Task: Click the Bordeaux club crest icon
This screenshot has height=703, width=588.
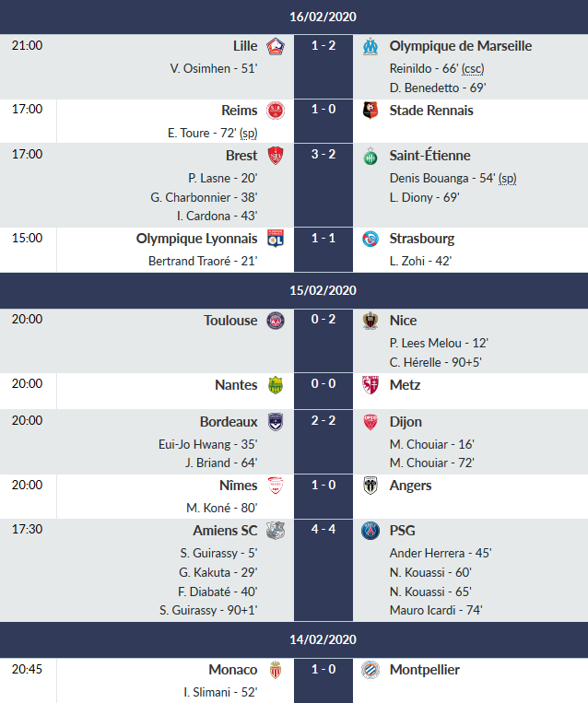Action: click(275, 421)
